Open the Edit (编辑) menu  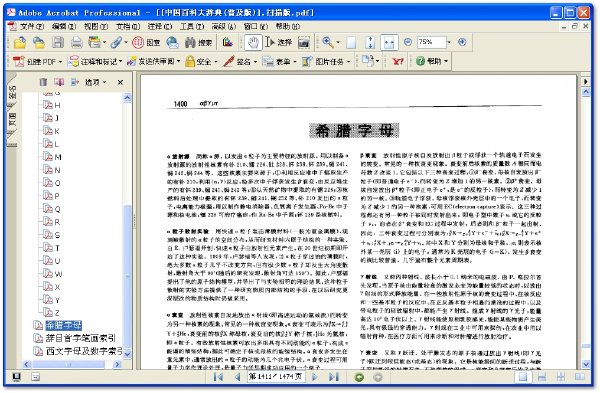point(64,26)
